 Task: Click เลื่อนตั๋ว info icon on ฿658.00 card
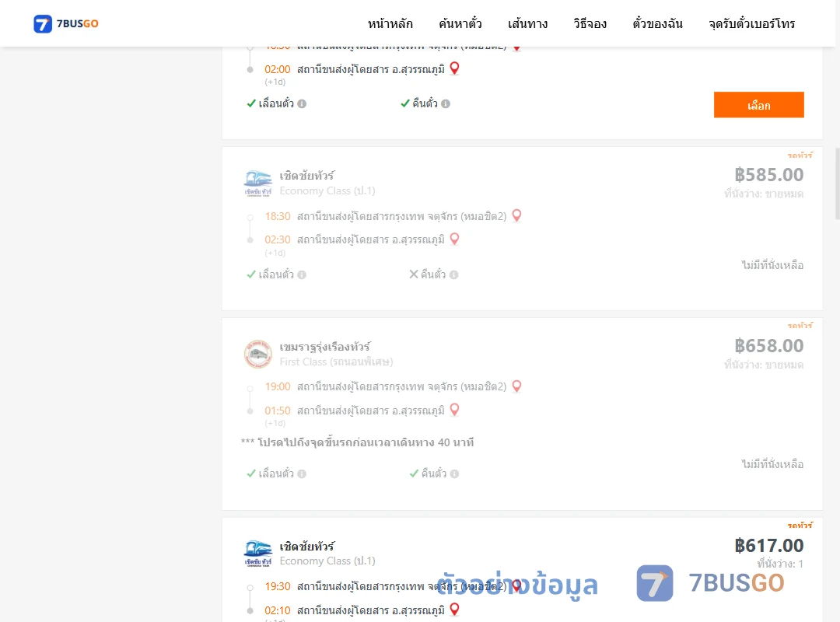[302, 473]
